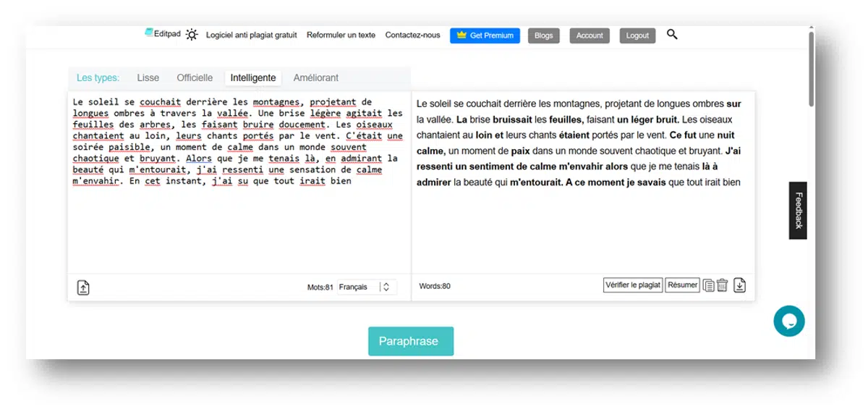Click the Vérifier le plagiat button
The width and height of the screenshot is (868, 412).
[633, 285]
